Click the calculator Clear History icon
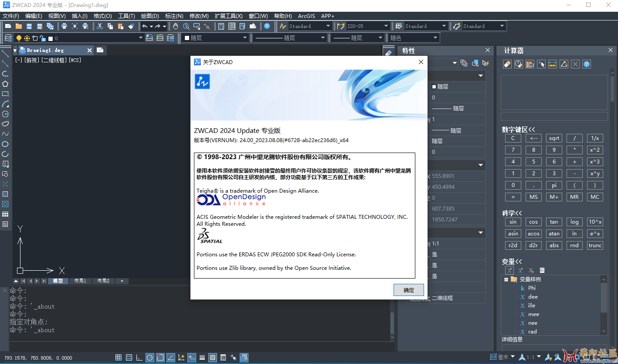Image resolution: width=618 pixels, height=364 pixels. pyautogui.click(x=518, y=64)
